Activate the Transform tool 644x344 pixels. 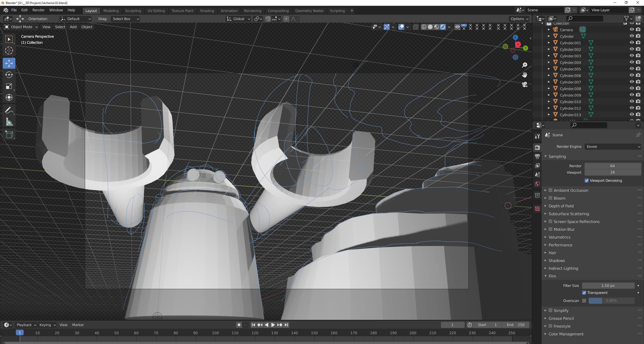coord(9,98)
